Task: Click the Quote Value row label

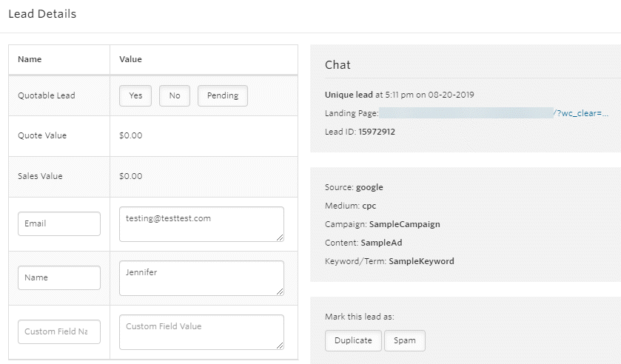Action: pyautogui.click(x=42, y=135)
